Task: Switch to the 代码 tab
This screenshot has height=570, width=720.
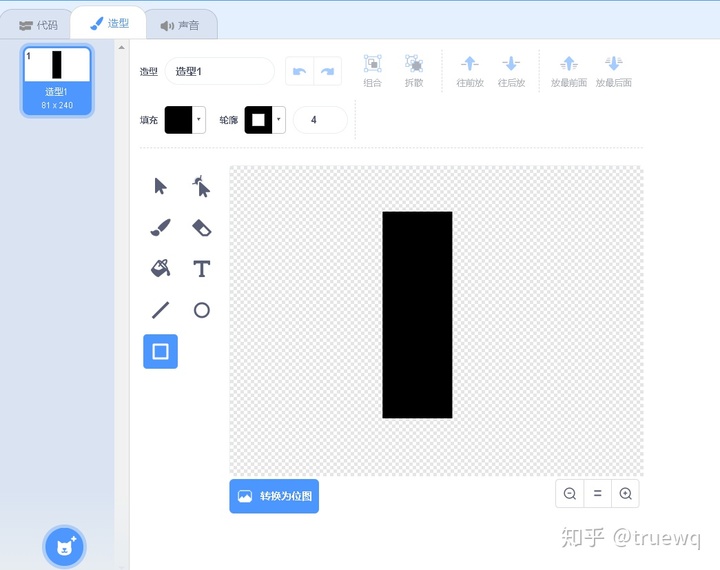Action: pyautogui.click(x=38, y=25)
